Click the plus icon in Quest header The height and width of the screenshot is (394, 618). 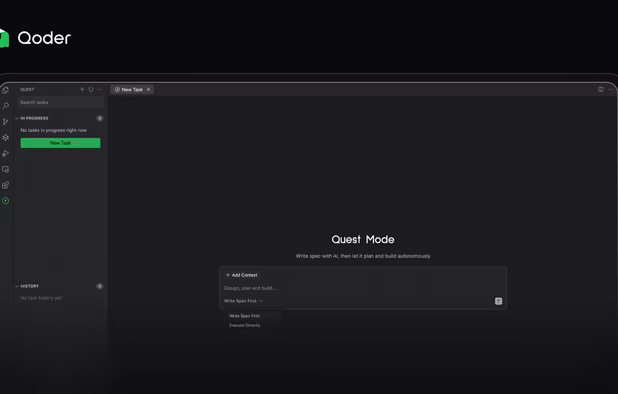point(82,89)
